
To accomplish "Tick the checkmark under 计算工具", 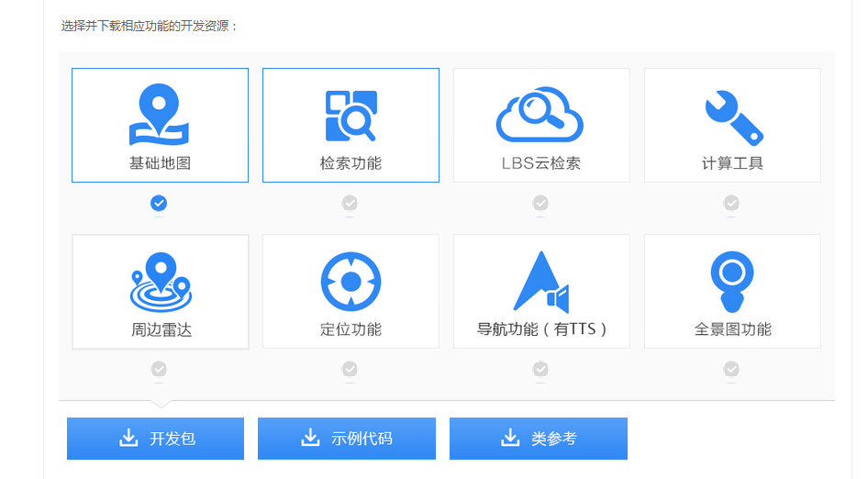I will [x=731, y=203].
